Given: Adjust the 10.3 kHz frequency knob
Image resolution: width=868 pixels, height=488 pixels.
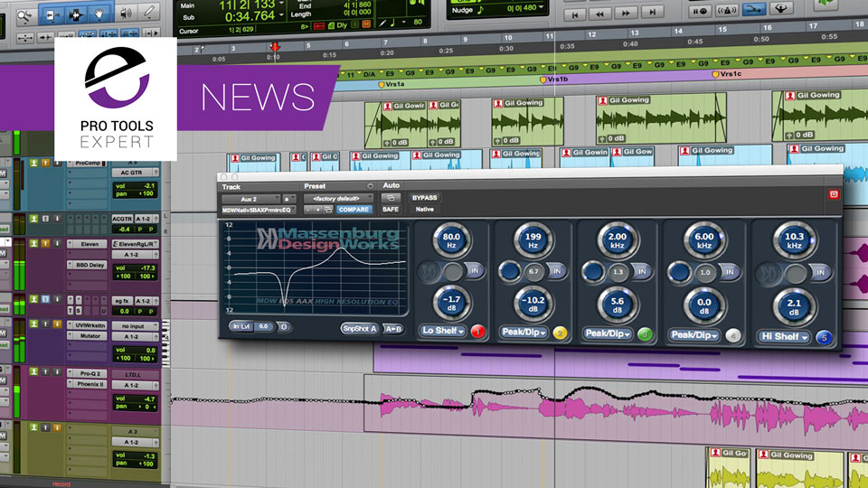Looking at the screenshot, I should (x=795, y=241).
